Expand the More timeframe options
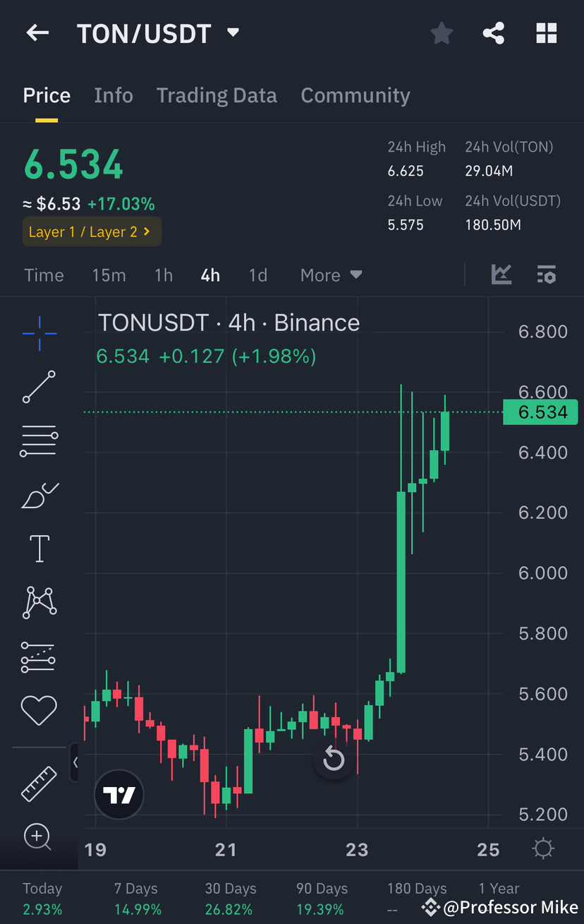The image size is (584, 924). [331, 275]
